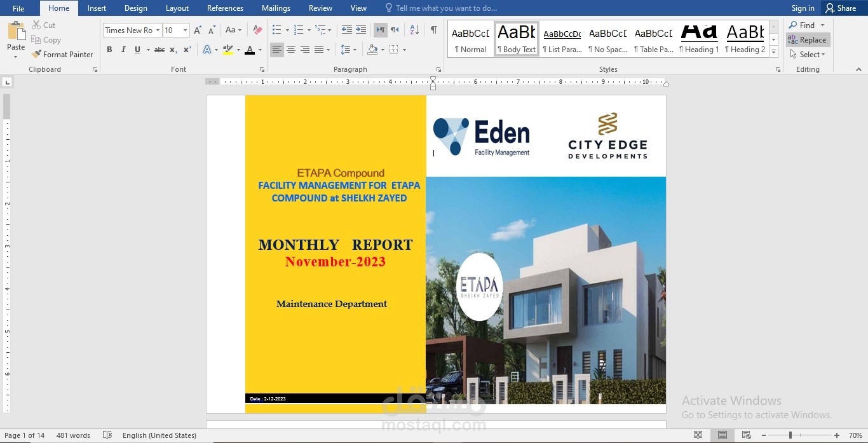Apply the No Spacing style
Screen dimensions: 868x443
click(607, 39)
